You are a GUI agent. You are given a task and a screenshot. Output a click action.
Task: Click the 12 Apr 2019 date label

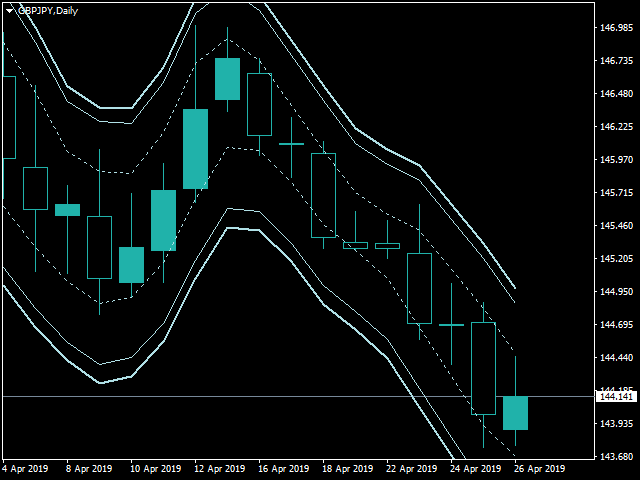click(x=220, y=469)
